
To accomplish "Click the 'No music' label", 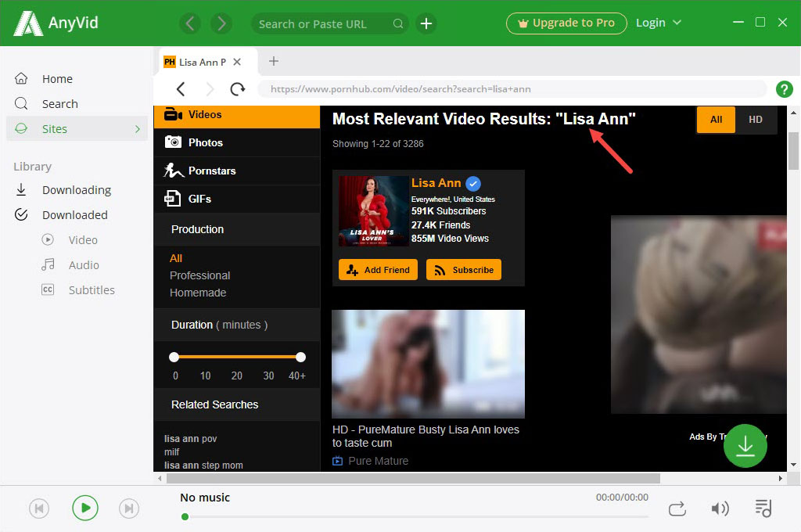I will click(x=205, y=498).
